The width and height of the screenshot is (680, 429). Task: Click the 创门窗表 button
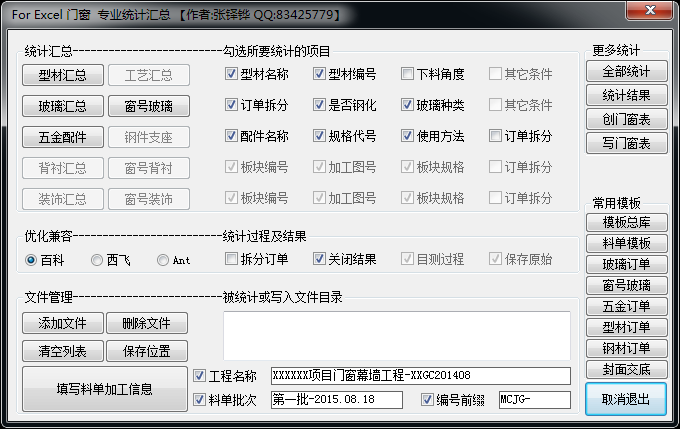tap(626, 119)
